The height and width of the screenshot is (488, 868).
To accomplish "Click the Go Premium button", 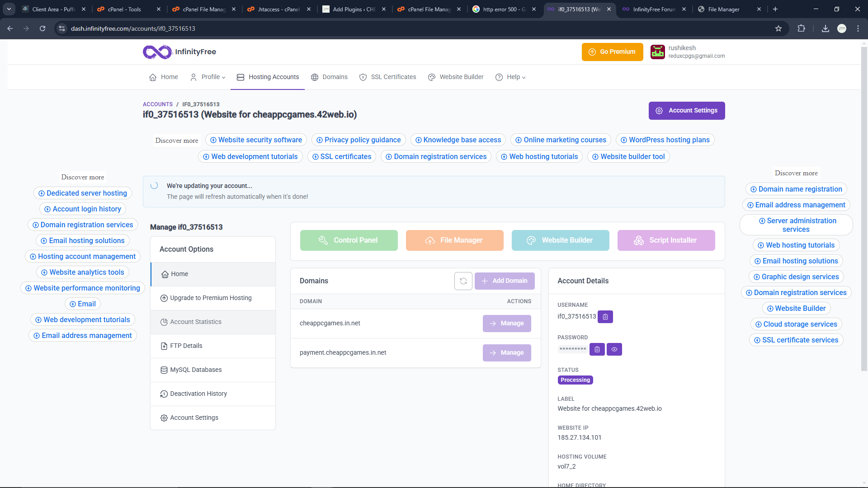I will [x=612, y=52].
